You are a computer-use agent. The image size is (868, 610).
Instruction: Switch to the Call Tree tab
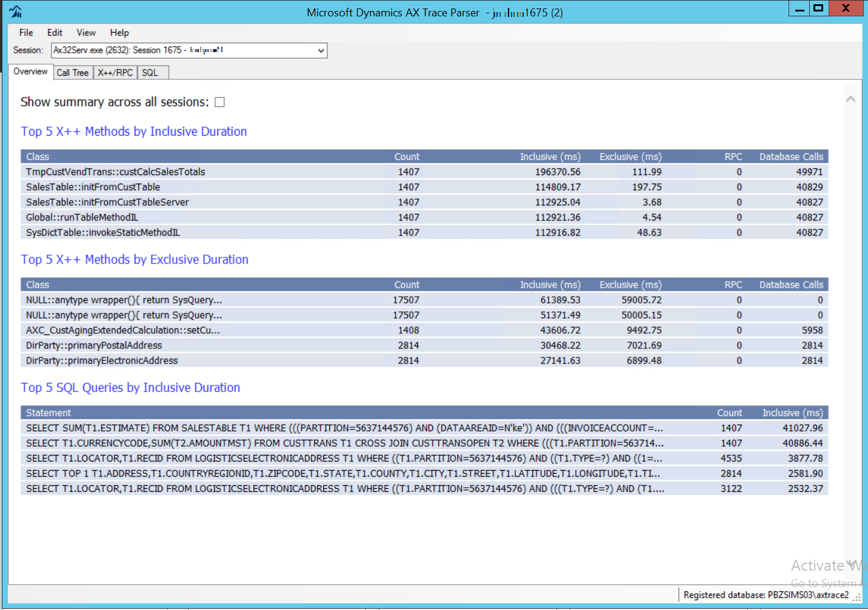click(73, 73)
